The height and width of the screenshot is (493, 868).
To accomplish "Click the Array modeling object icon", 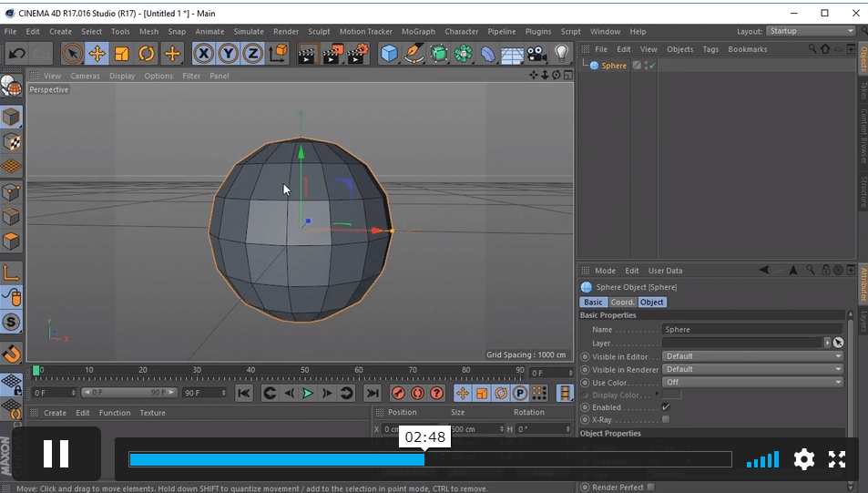I will [x=464, y=54].
